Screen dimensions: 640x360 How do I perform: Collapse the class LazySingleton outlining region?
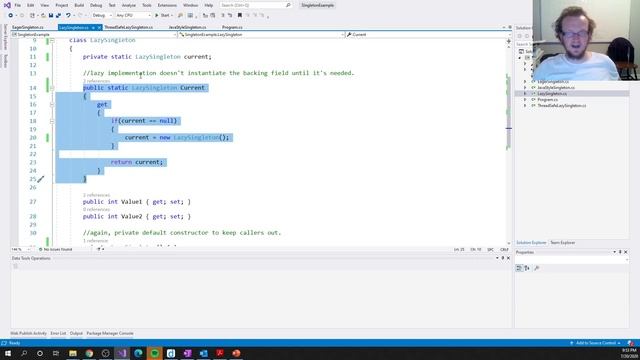coord(52,40)
